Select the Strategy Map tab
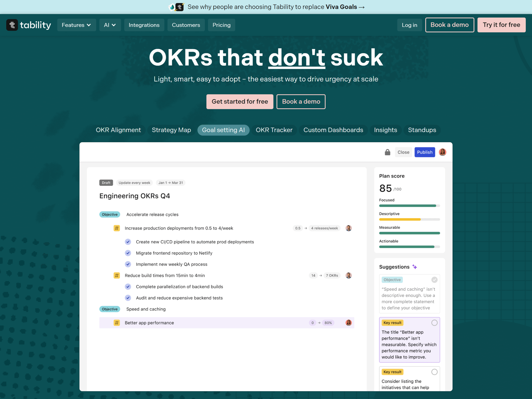 [x=171, y=130]
